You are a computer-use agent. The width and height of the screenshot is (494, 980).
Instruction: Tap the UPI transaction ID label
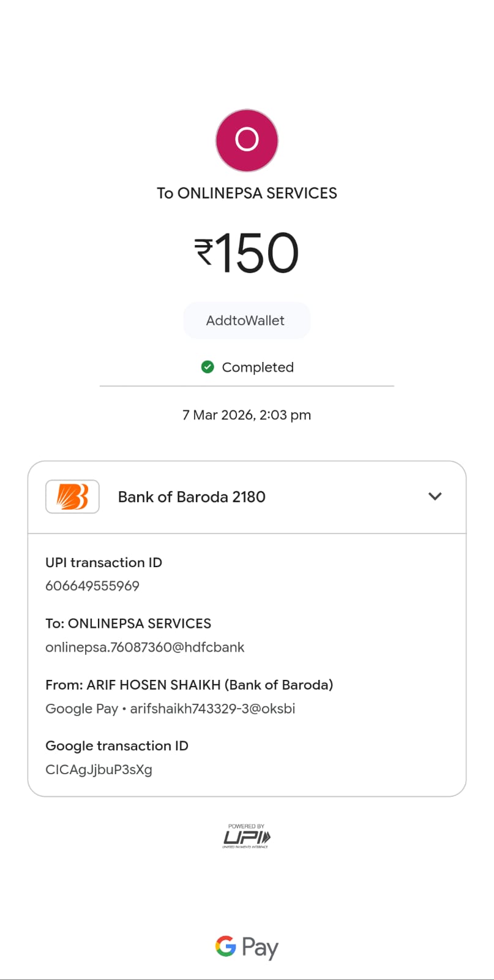coord(103,562)
